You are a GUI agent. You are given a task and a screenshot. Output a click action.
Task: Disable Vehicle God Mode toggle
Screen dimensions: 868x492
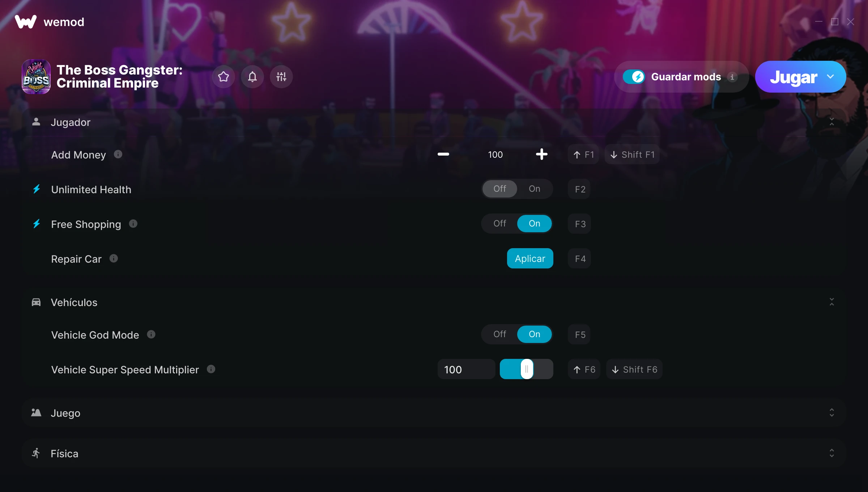click(x=500, y=334)
